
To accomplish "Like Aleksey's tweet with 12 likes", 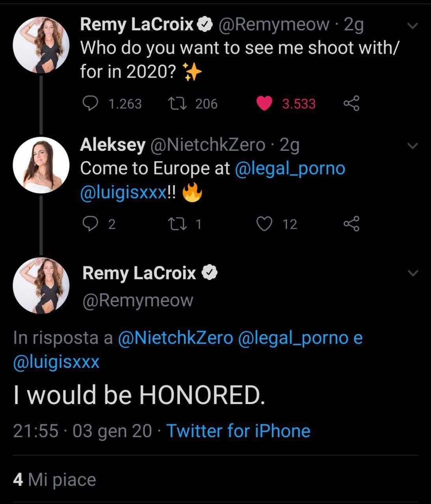I will pos(264,224).
